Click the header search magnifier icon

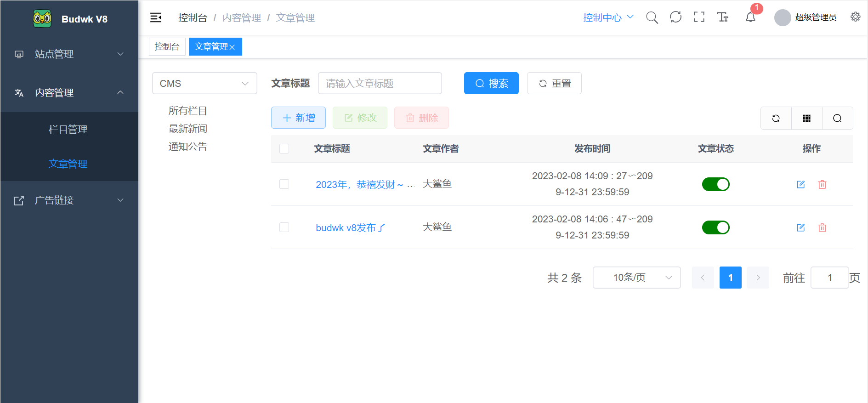coord(652,17)
